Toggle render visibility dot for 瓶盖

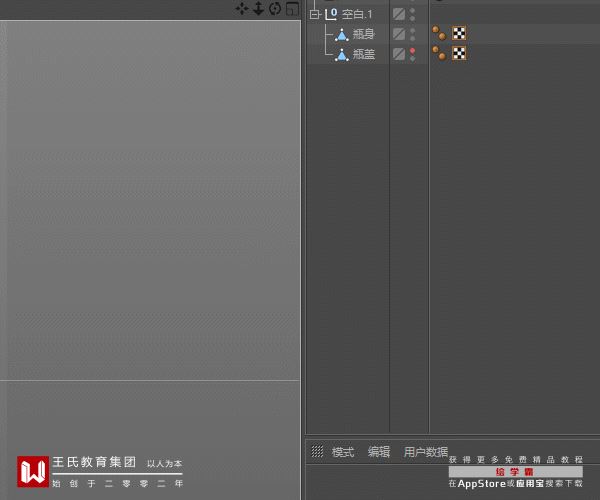412,58
